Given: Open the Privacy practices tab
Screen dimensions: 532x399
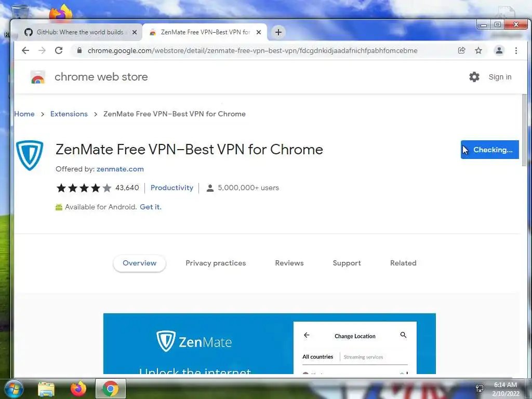Looking at the screenshot, I should pyautogui.click(x=216, y=263).
